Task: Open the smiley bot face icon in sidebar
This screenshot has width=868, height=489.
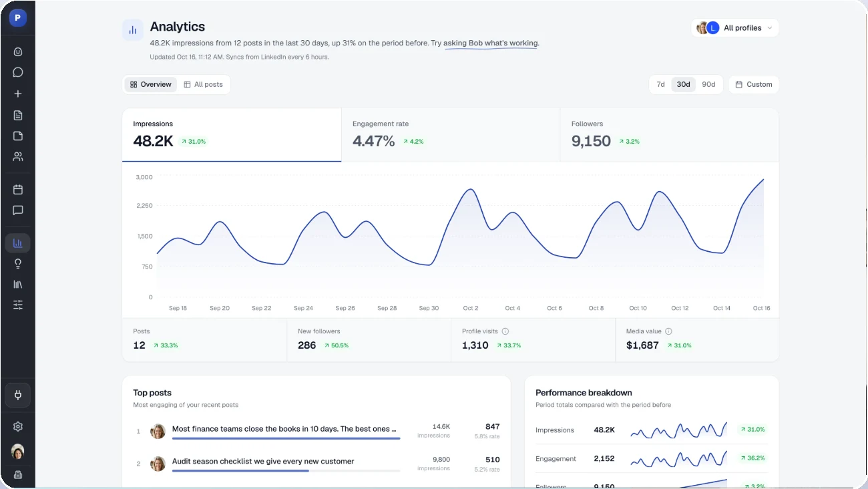Action: coord(18,51)
